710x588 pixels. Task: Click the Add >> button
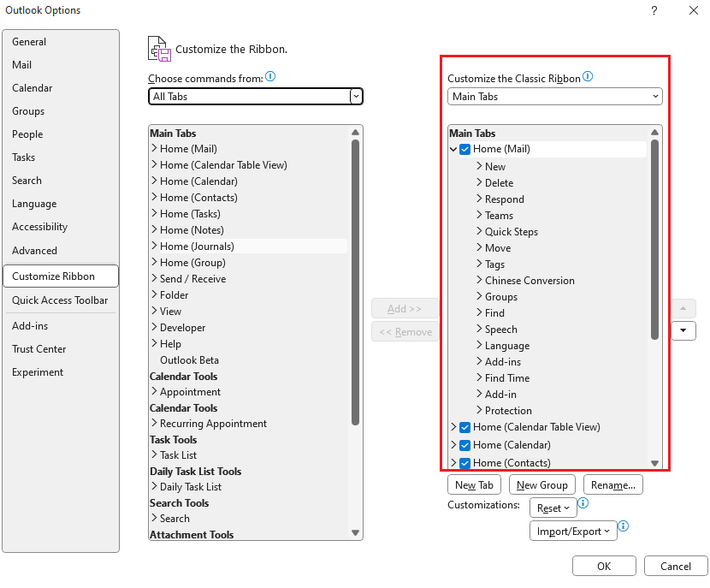[x=405, y=309]
